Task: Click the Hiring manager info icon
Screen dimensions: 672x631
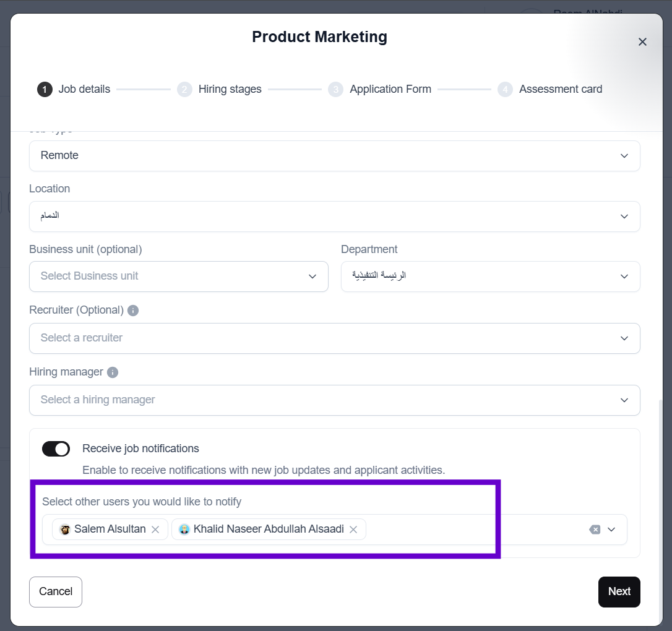Action: pyautogui.click(x=112, y=372)
